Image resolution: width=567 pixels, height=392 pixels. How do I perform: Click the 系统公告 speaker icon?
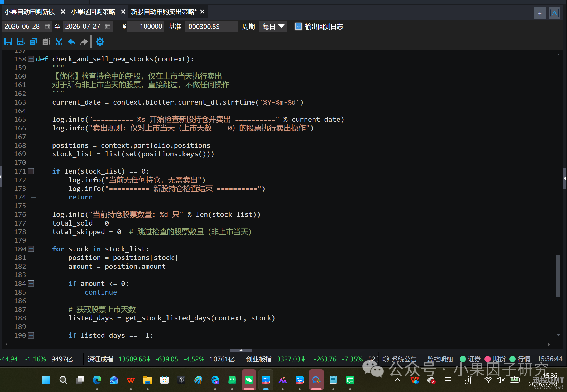tap(386, 359)
